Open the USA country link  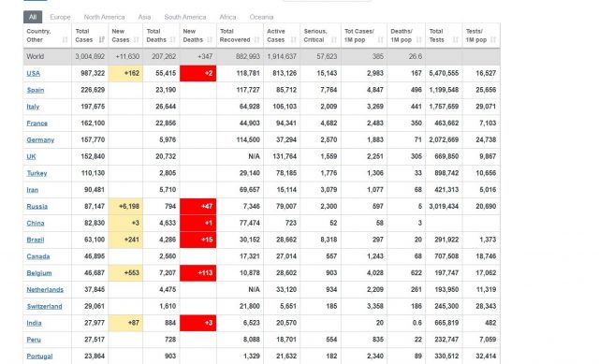34,73
